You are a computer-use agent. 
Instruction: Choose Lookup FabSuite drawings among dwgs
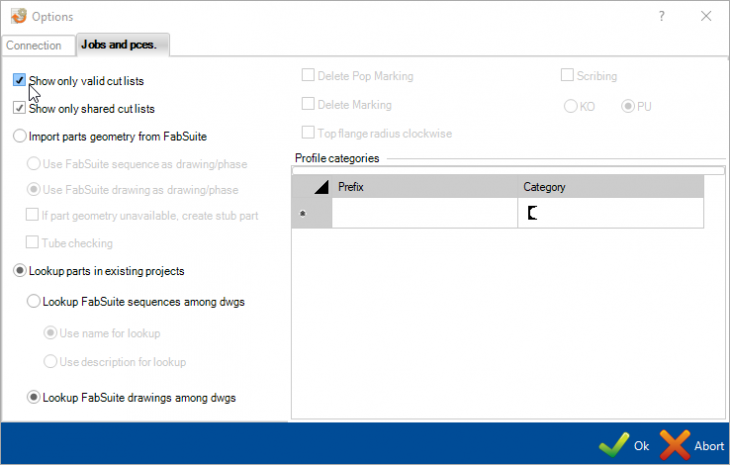[34, 397]
